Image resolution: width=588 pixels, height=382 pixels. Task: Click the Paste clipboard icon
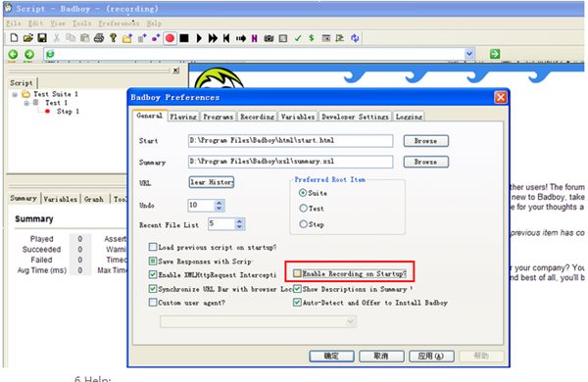point(84,38)
